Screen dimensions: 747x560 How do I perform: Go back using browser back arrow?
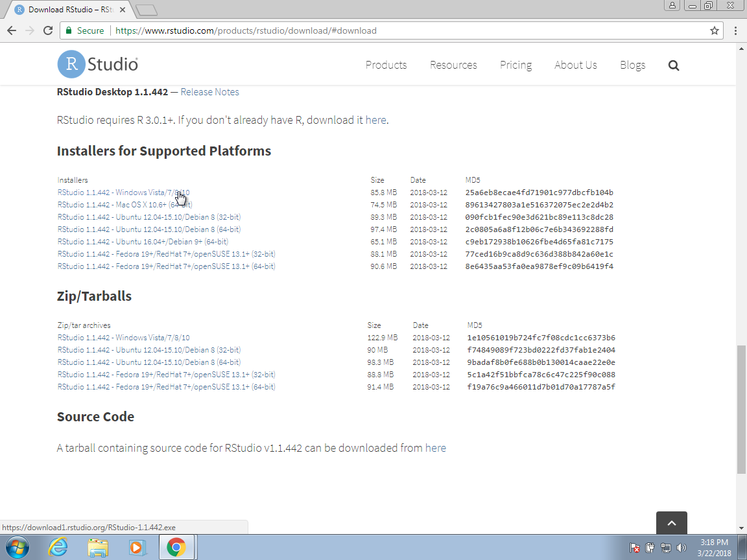[x=12, y=30]
